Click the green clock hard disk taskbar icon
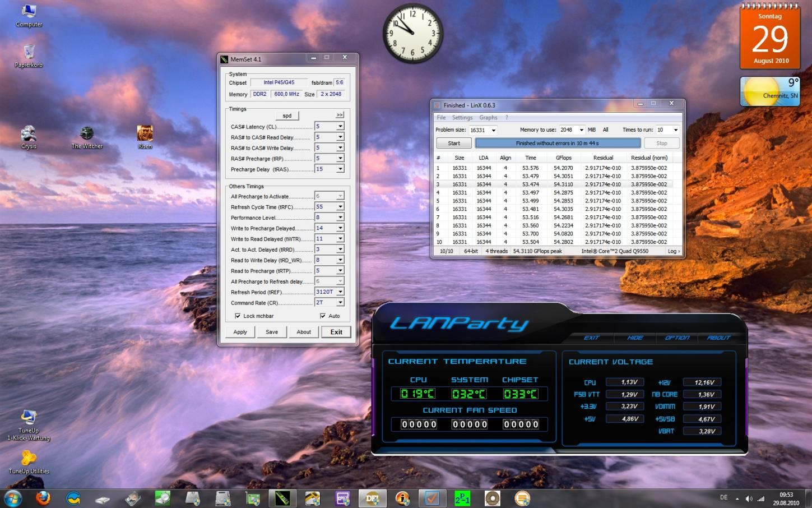 click(163, 498)
